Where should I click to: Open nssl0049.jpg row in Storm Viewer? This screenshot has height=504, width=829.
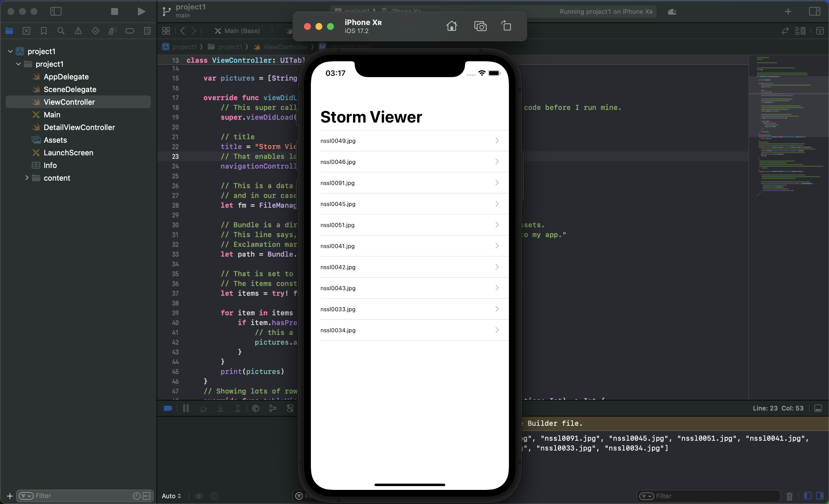click(x=410, y=141)
